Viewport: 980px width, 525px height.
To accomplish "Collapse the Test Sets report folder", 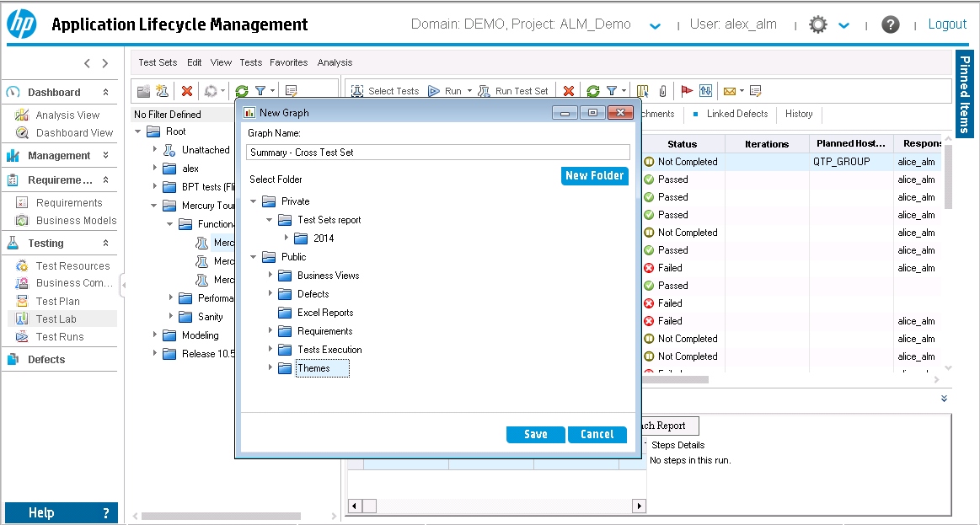I will tap(270, 220).
